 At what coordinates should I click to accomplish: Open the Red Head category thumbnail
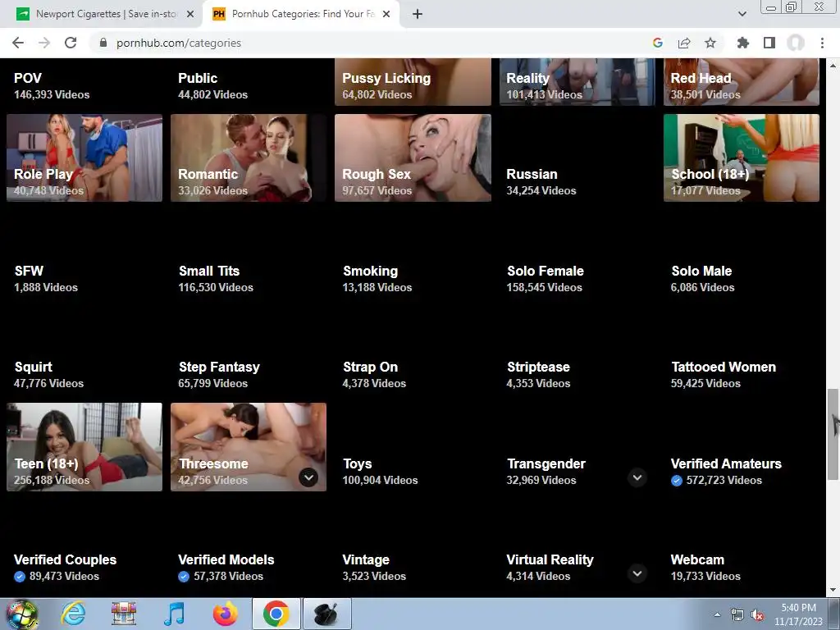742,82
